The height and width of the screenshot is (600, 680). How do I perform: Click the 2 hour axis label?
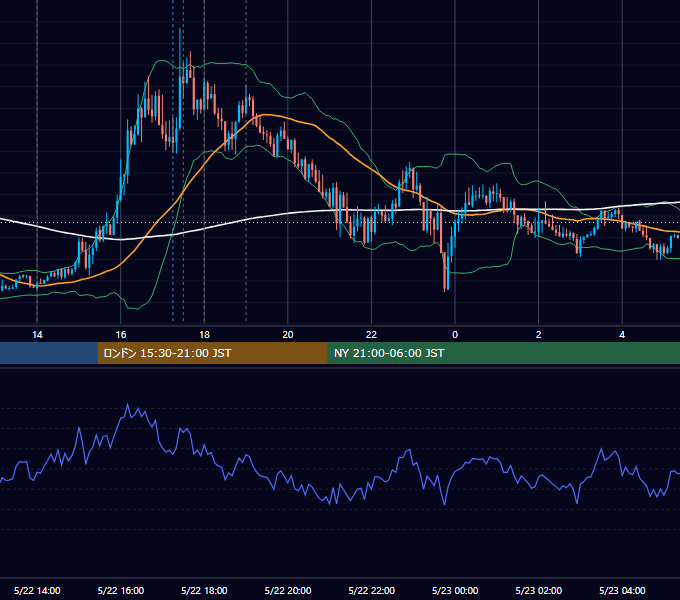[x=539, y=335]
